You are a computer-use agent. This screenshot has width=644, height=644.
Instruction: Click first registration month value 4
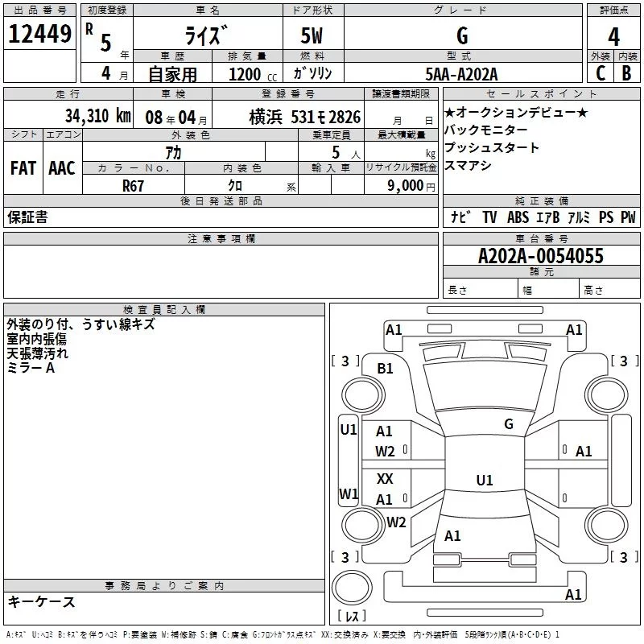106,73
